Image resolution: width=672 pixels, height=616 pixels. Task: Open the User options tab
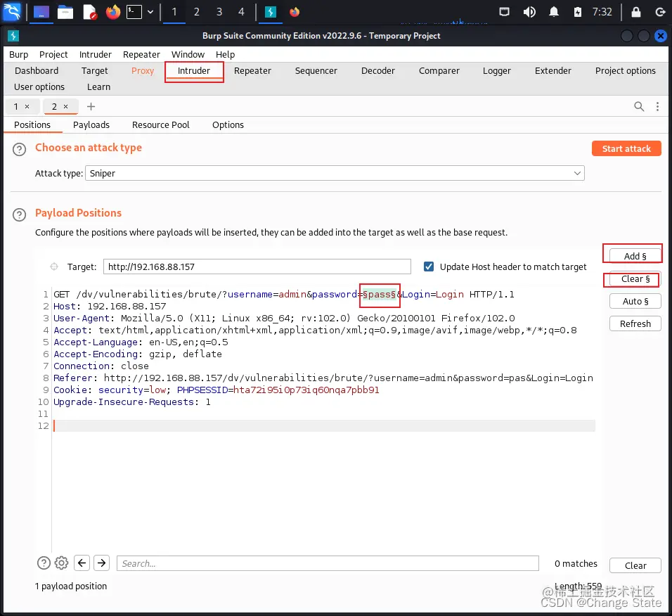pos(39,87)
